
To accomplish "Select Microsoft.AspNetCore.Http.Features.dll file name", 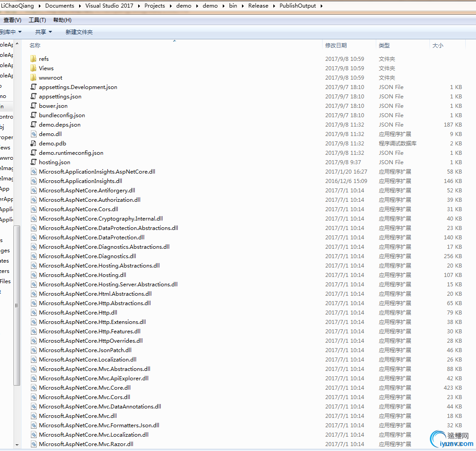I will pyautogui.click(x=89, y=332).
